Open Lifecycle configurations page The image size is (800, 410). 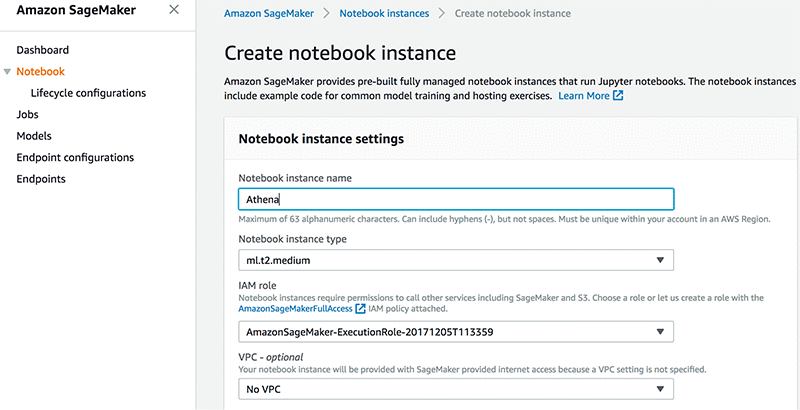pyautogui.click(x=88, y=93)
